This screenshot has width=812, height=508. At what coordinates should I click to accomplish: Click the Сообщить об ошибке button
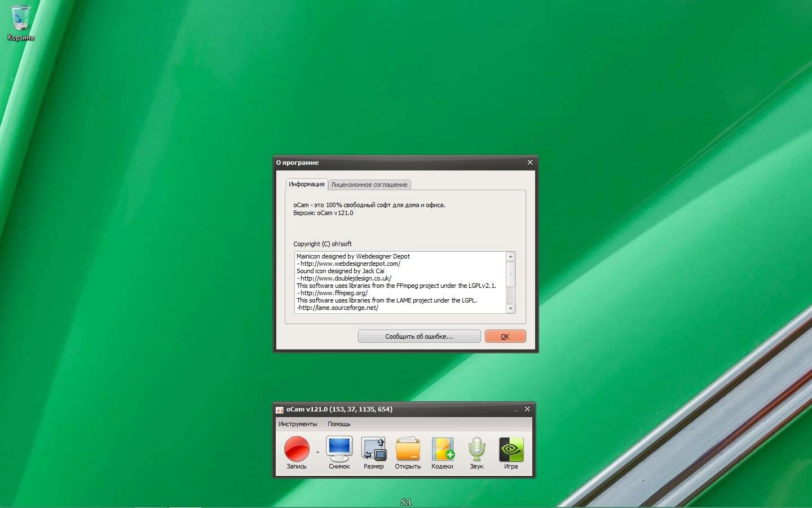[419, 336]
